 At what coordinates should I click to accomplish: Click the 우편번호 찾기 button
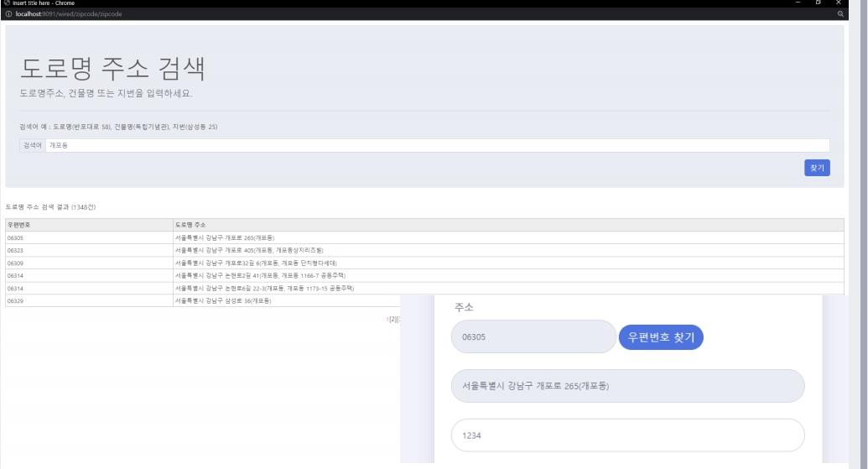[x=660, y=336]
